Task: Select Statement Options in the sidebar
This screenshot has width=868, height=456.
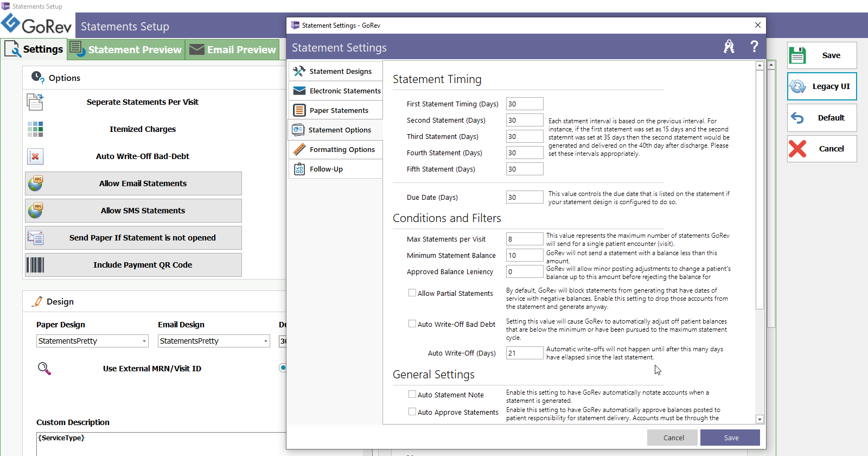Action: point(336,130)
